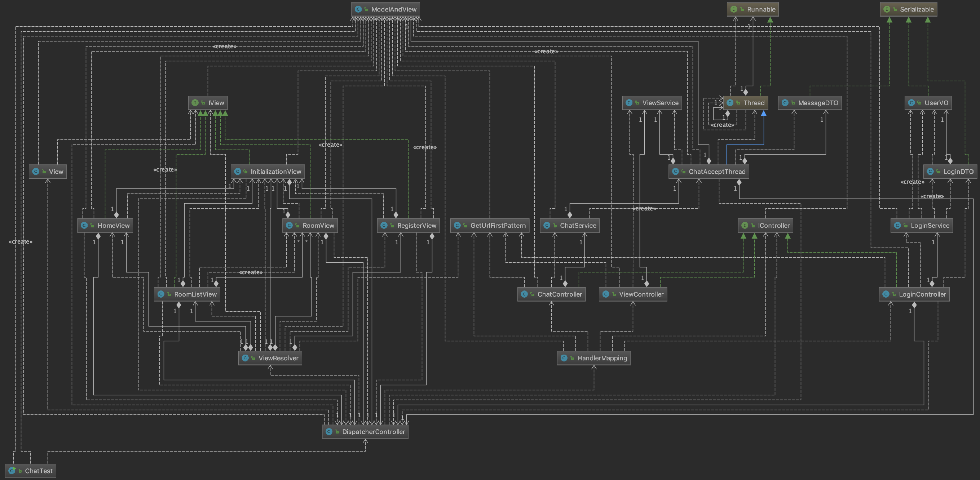This screenshot has height=480, width=980.
Task: Click the class icon on ViewResolver node
Action: (245, 358)
